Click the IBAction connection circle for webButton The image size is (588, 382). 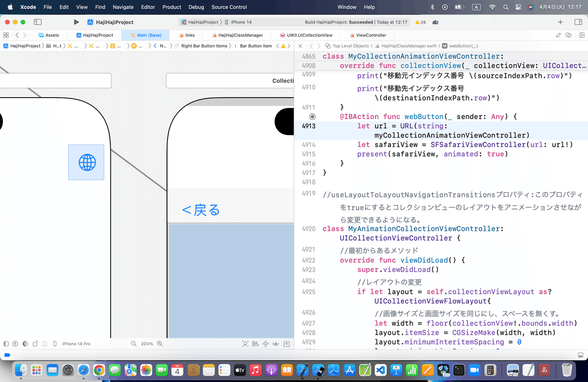pyautogui.click(x=313, y=117)
